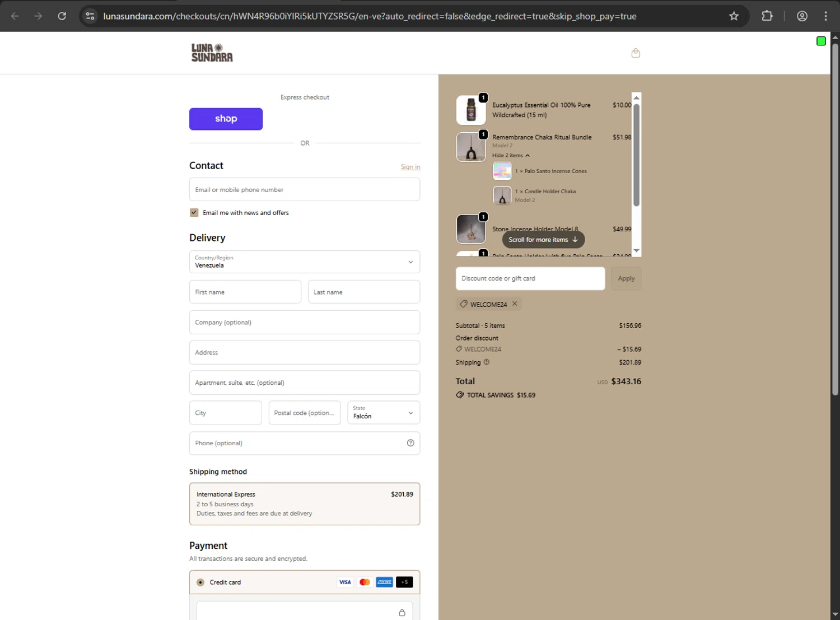Viewport: 840px width, 620px height.
Task: Select International Express shipping method
Action: [x=305, y=504]
